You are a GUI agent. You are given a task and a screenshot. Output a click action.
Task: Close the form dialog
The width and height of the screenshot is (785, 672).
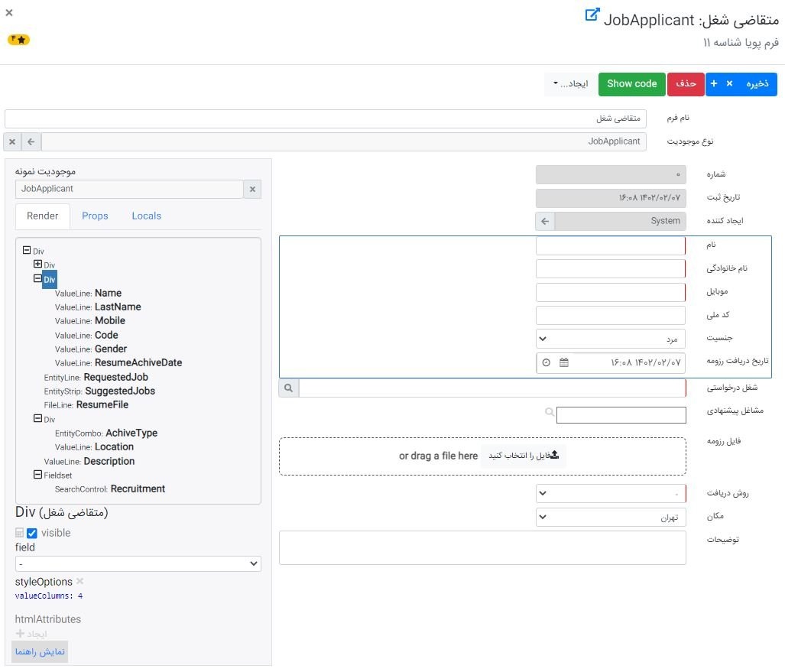click(9, 12)
